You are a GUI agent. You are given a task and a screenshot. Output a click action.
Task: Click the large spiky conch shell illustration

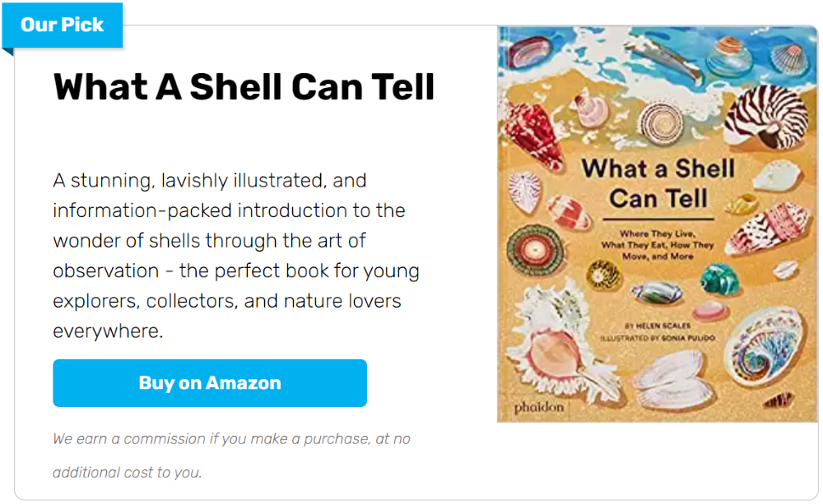pos(557,345)
